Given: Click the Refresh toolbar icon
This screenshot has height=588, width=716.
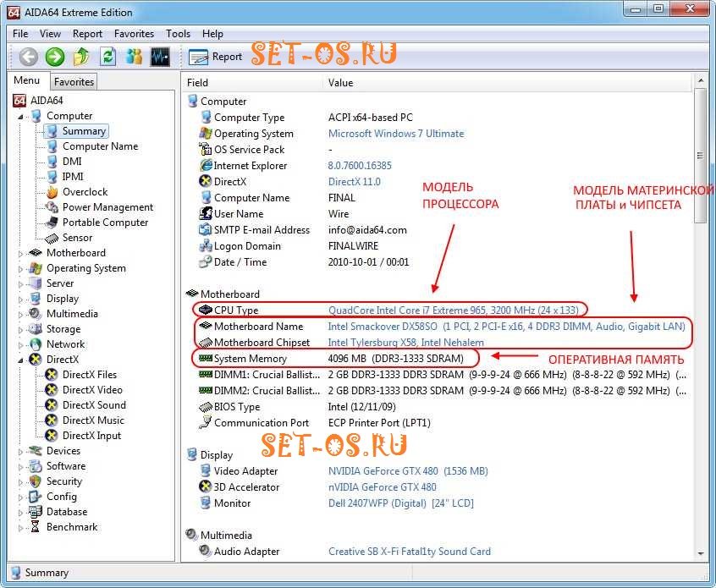Looking at the screenshot, I should click(x=107, y=57).
